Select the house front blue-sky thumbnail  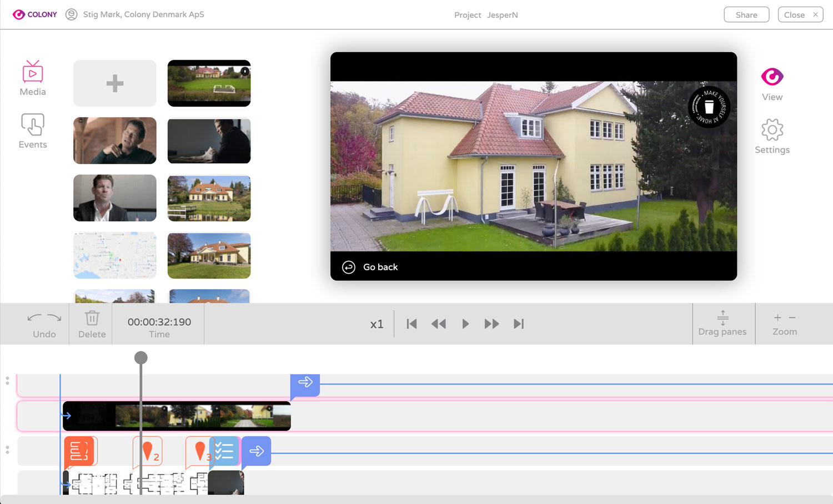point(209,255)
